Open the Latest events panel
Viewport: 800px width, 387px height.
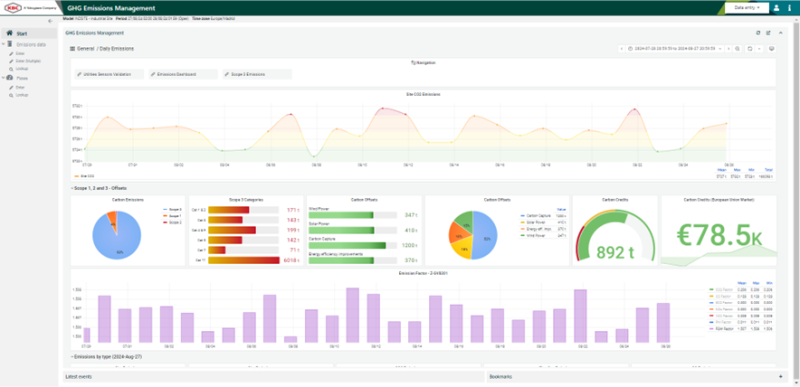pos(273,376)
